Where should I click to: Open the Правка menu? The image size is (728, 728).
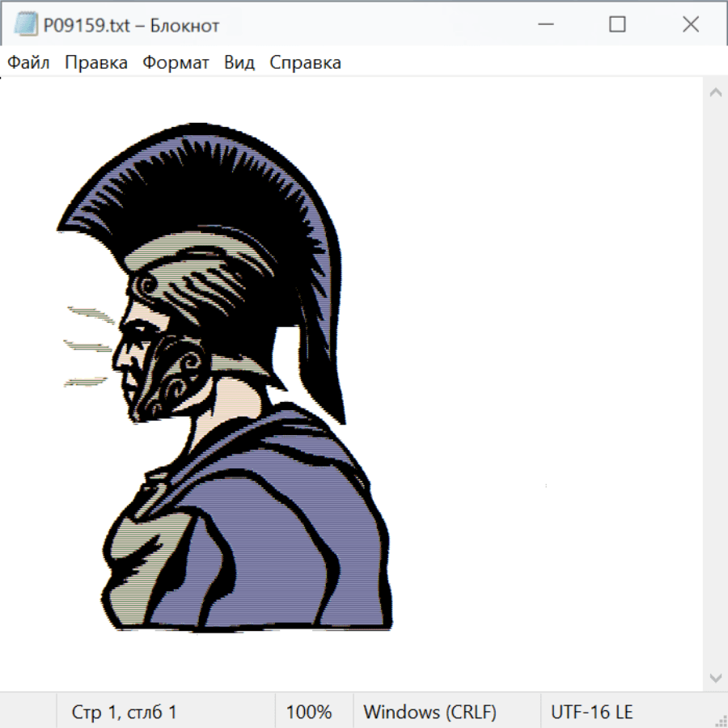coord(96,63)
